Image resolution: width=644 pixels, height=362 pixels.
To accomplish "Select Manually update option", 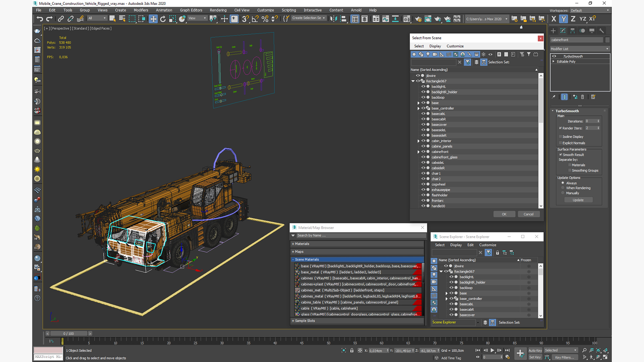I will tap(563, 193).
